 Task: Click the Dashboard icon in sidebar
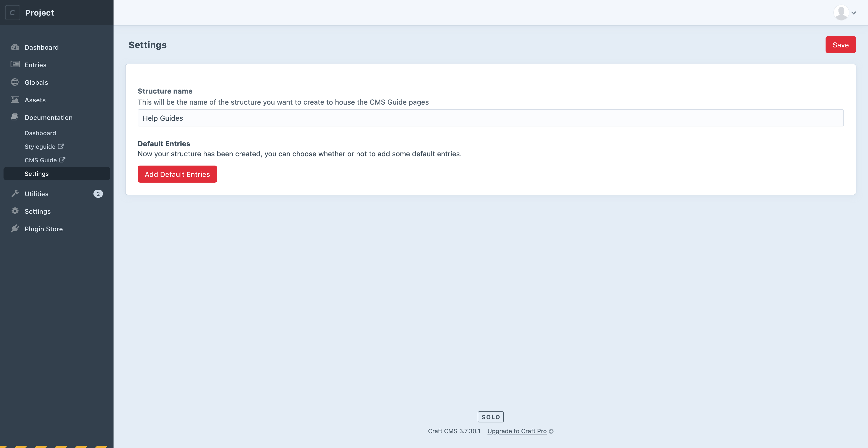coord(15,47)
